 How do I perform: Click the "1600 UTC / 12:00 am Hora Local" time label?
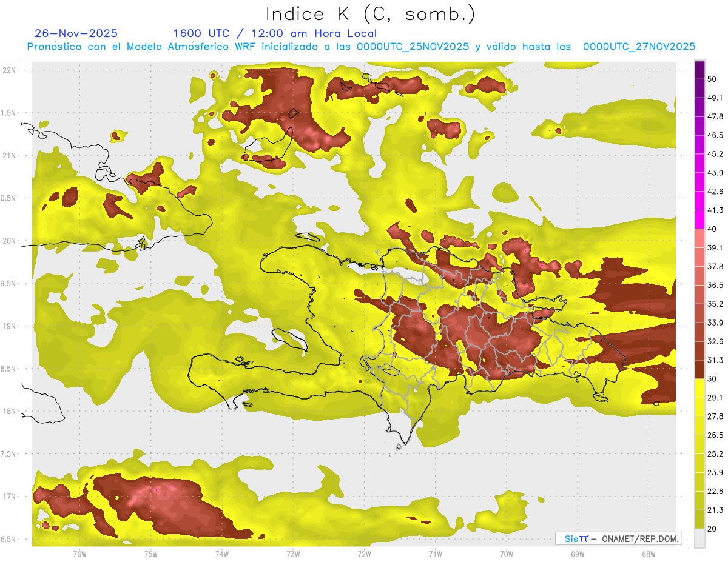275,33
